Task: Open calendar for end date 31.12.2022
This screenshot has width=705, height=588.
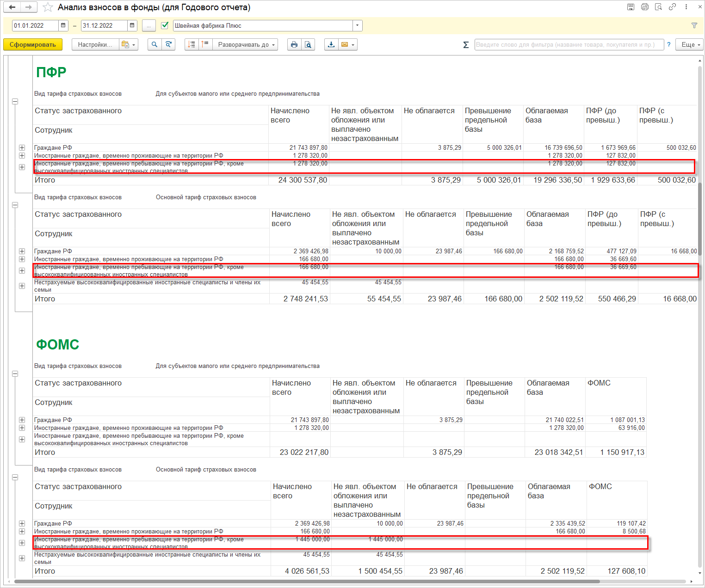Action: [132, 25]
